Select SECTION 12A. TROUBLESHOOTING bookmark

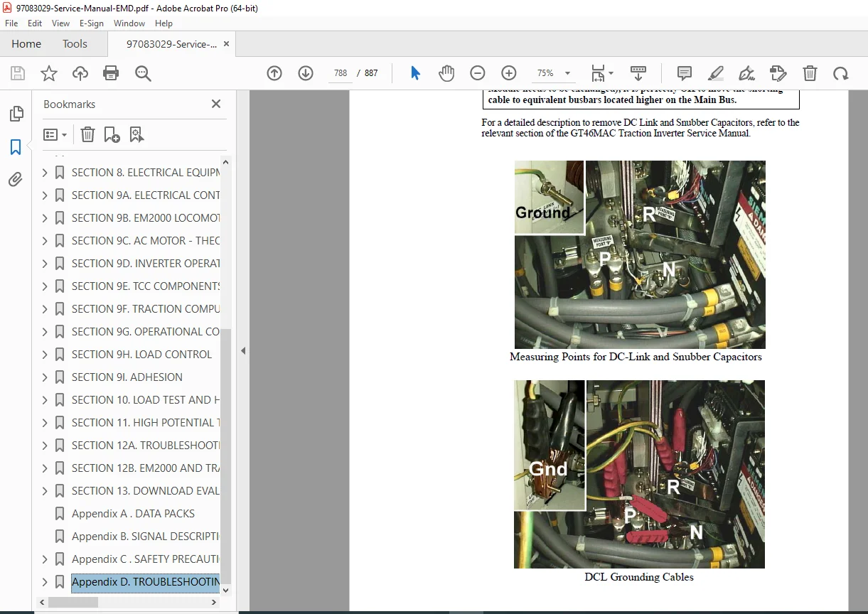(146, 446)
